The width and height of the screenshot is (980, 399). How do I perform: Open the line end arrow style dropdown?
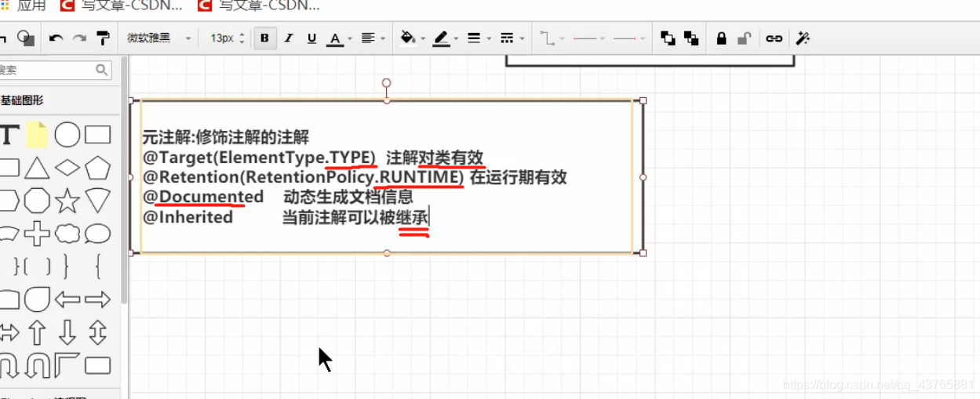pos(628,38)
